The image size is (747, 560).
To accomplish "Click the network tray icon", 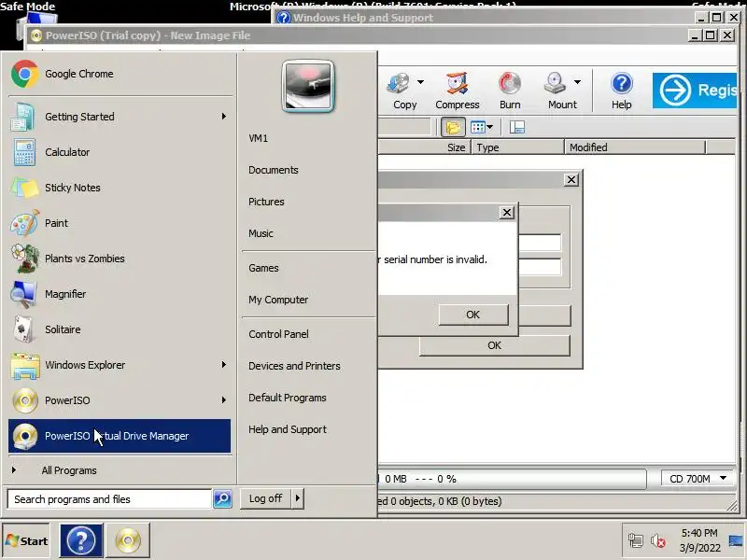I will coord(636,541).
